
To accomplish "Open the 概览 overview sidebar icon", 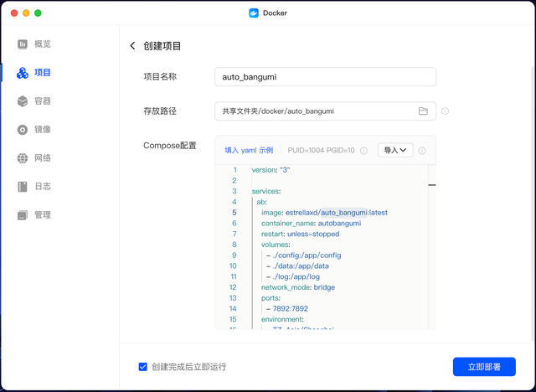I will (23, 44).
